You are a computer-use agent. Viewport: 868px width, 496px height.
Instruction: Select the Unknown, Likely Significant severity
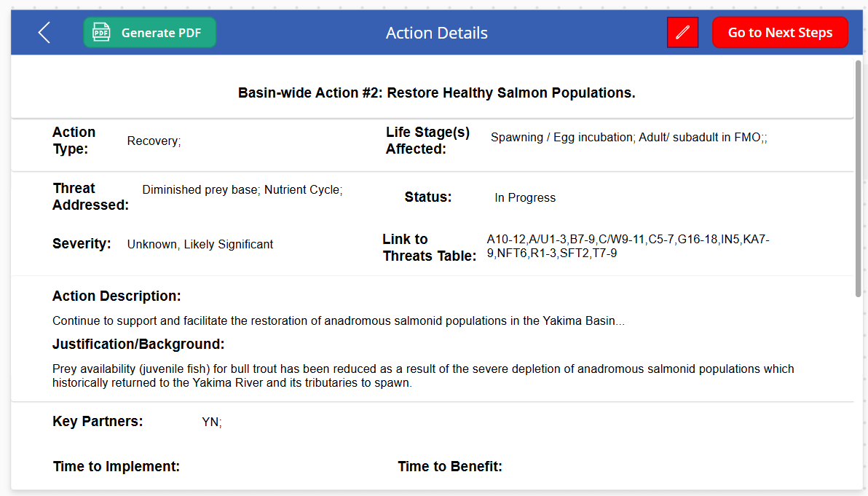200,245
